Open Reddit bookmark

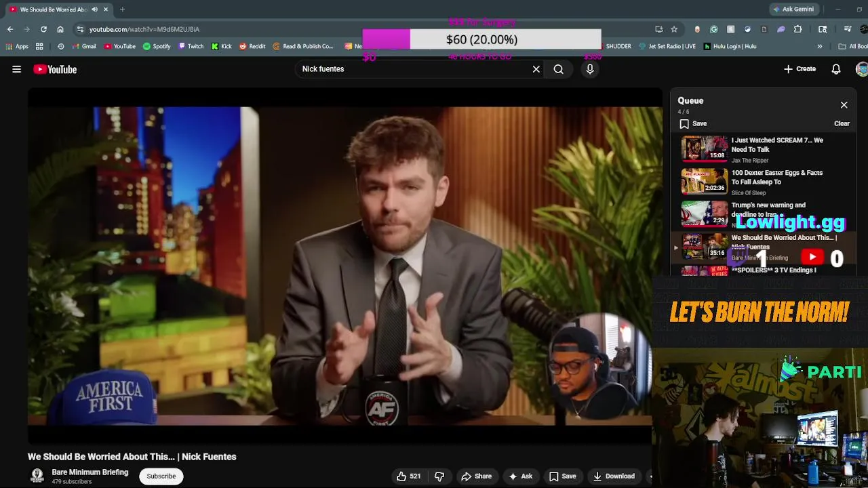(x=252, y=47)
